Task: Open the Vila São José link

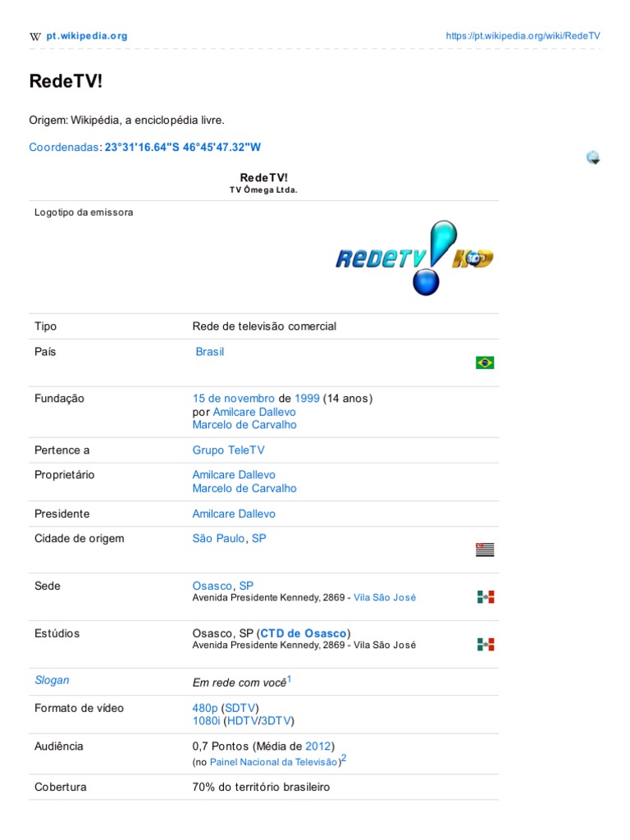Action: 385,598
